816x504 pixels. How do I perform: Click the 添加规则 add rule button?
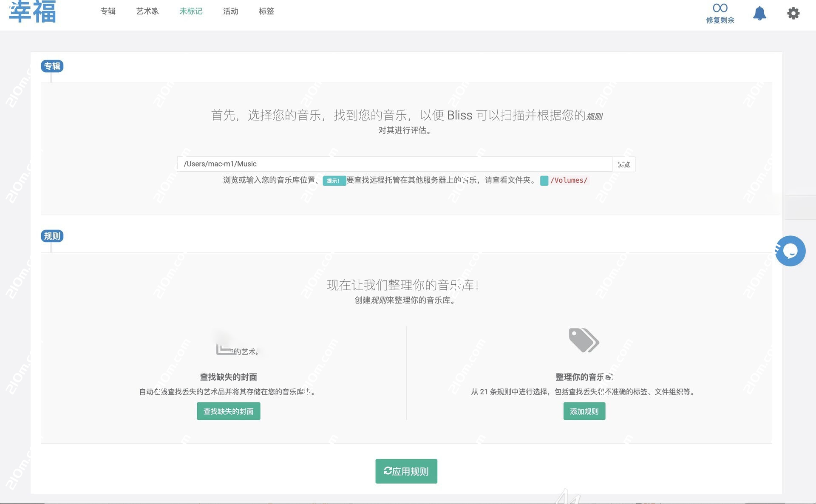[x=584, y=411]
